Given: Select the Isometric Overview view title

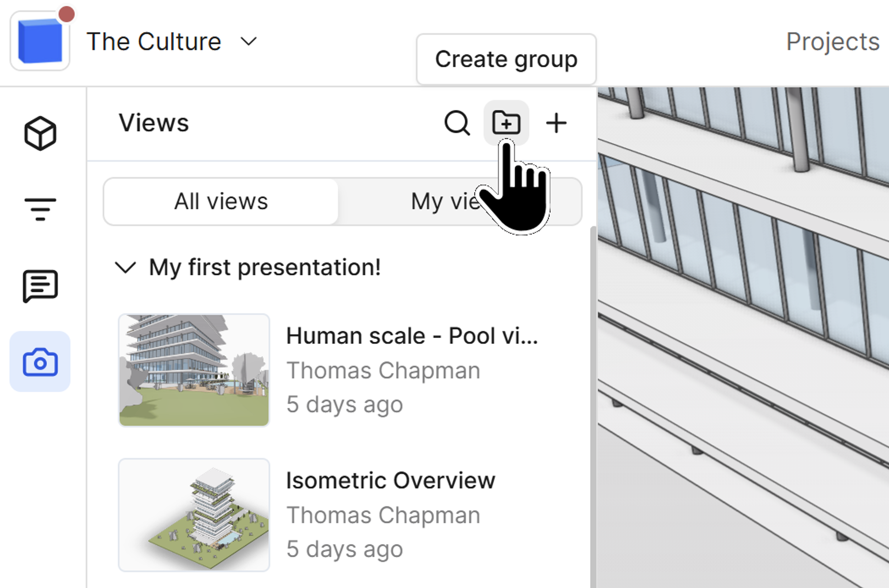Looking at the screenshot, I should 391,480.
